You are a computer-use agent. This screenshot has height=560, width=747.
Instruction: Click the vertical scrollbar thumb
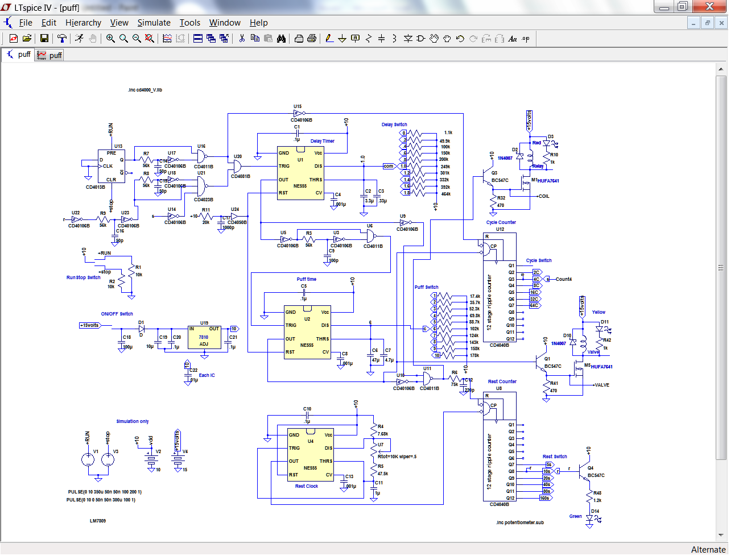pos(721,267)
